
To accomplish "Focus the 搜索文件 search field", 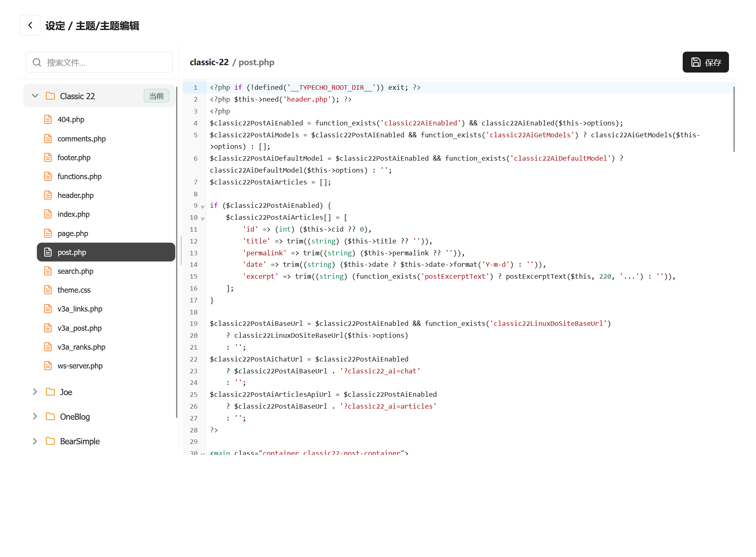I will 106,62.
